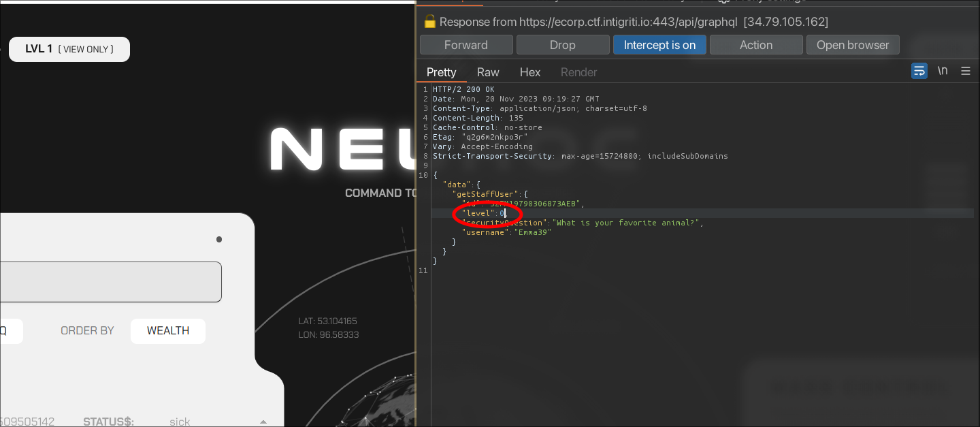This screenshot has width=980, height=427.
Task: Click the Vary: Accept-Encoding line
Action: tap(483, 146)
